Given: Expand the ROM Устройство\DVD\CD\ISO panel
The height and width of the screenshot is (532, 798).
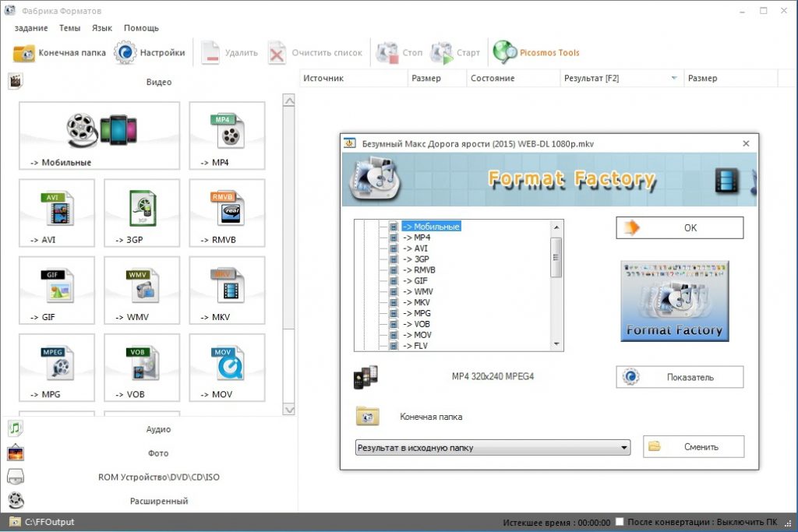Looking at the screenshot, I should click(158, 477).
